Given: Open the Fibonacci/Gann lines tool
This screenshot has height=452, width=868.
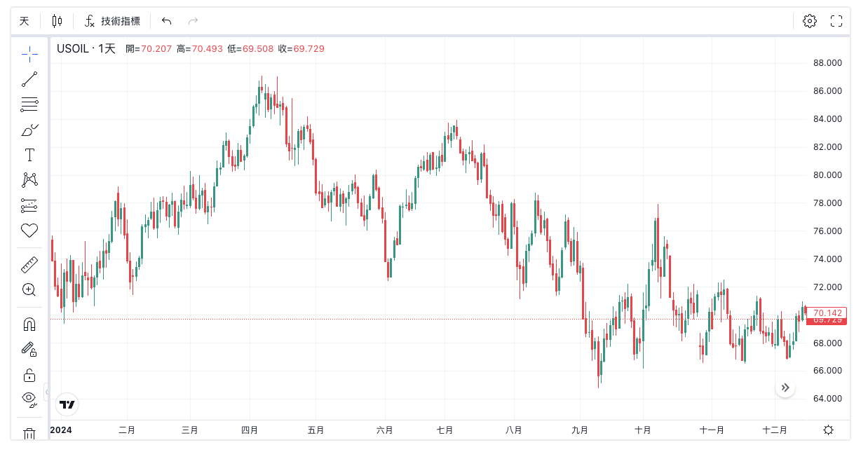Looking at the screenshot, I should (x=29, y=104).
